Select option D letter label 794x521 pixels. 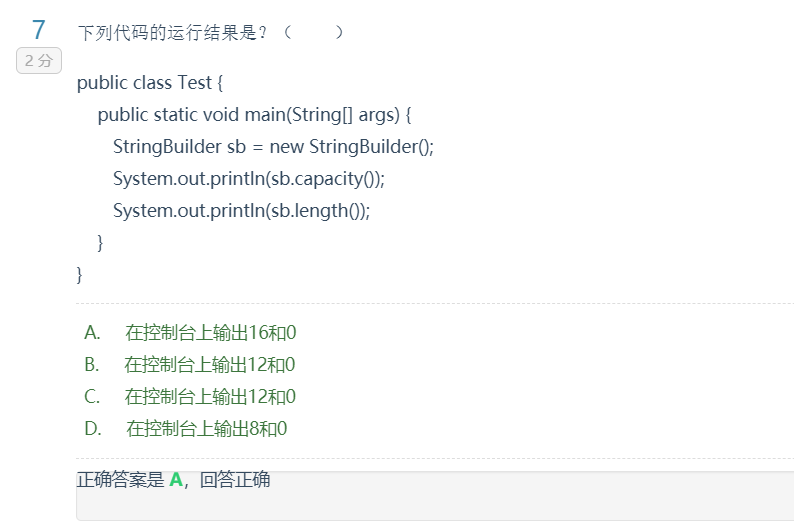(x=92, y=429)
